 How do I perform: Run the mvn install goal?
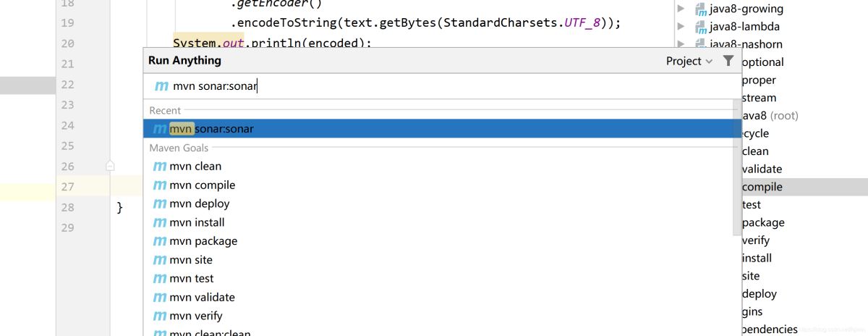[x=197, y=222]
